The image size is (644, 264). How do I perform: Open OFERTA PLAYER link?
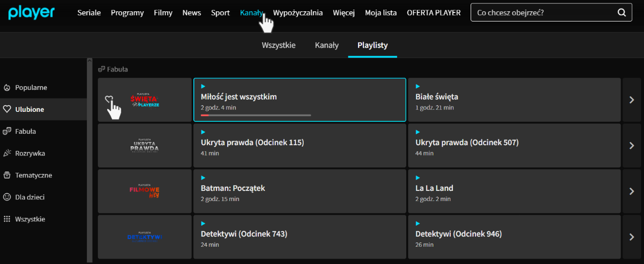pyautogui.click(x=433, y=13)
